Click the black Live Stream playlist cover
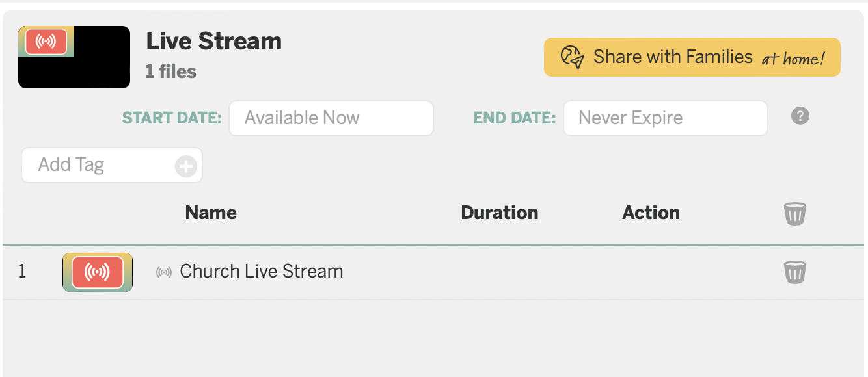The height and width of the screenshot is (377, 868). coord(74,57)
